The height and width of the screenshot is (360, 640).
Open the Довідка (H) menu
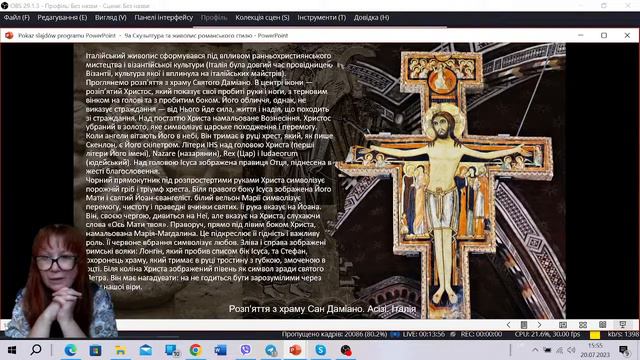click(371, 18)
